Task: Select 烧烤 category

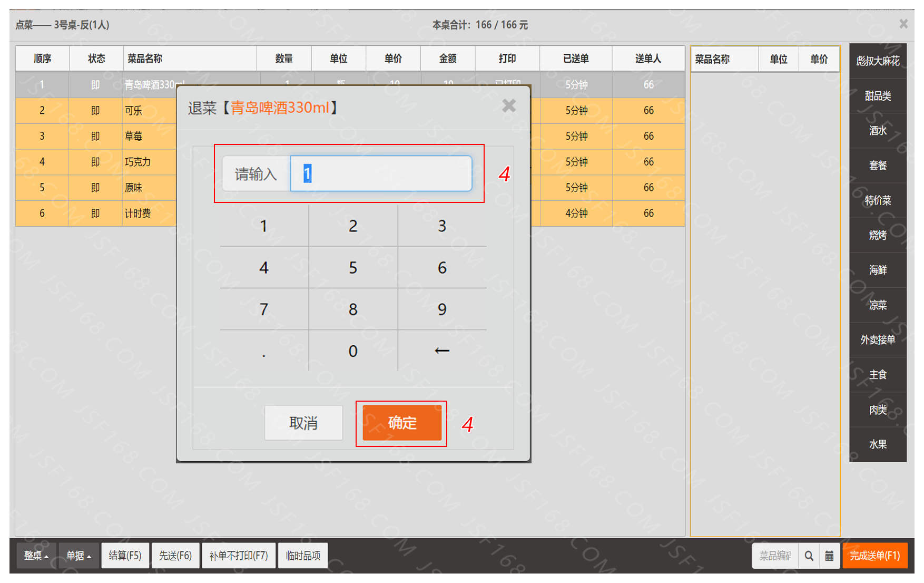Action: [878, 235]
